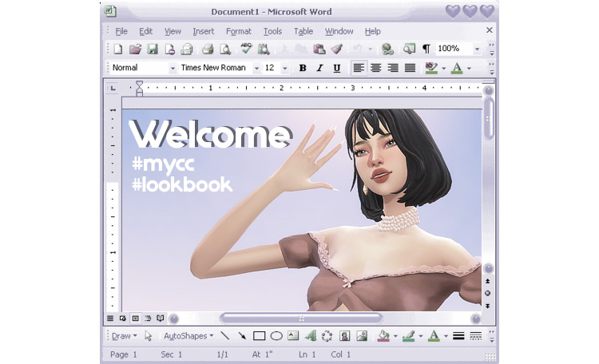Switch to Reading Layout view
599x364 pixels.
(161, 318)
